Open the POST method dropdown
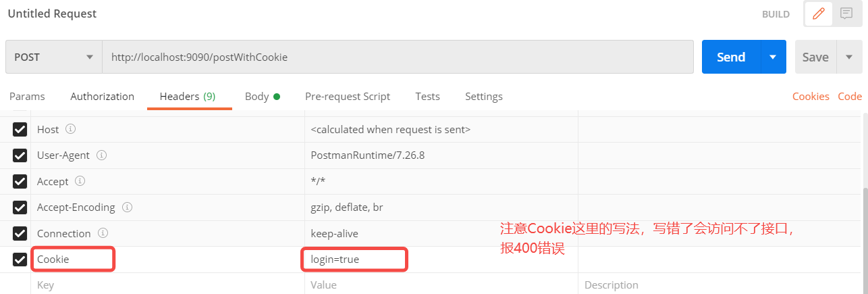 tap(54, 57)
